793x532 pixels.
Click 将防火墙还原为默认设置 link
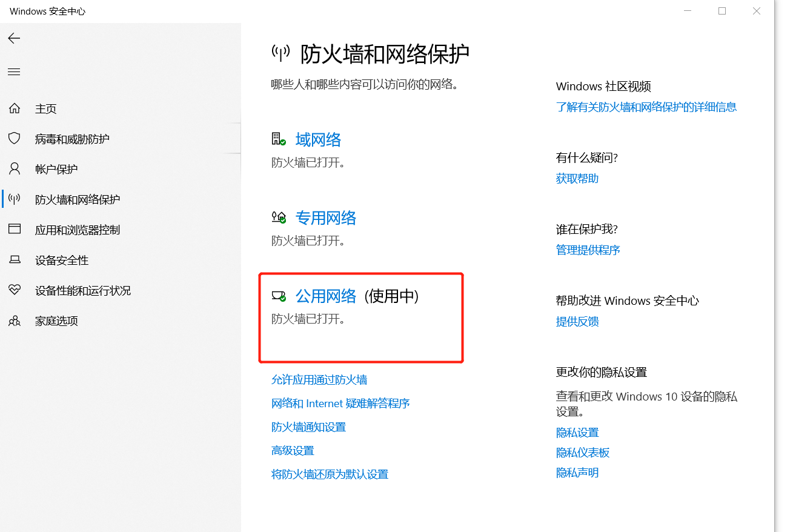tap(330, 474)
